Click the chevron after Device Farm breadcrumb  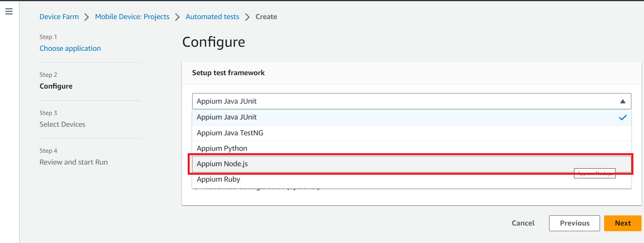coord(87,17)
